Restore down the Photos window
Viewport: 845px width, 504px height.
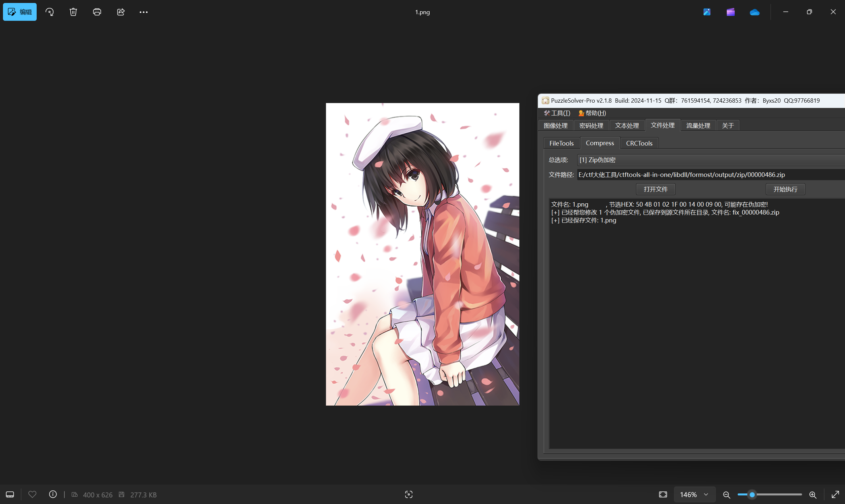[x=809, y=12]
